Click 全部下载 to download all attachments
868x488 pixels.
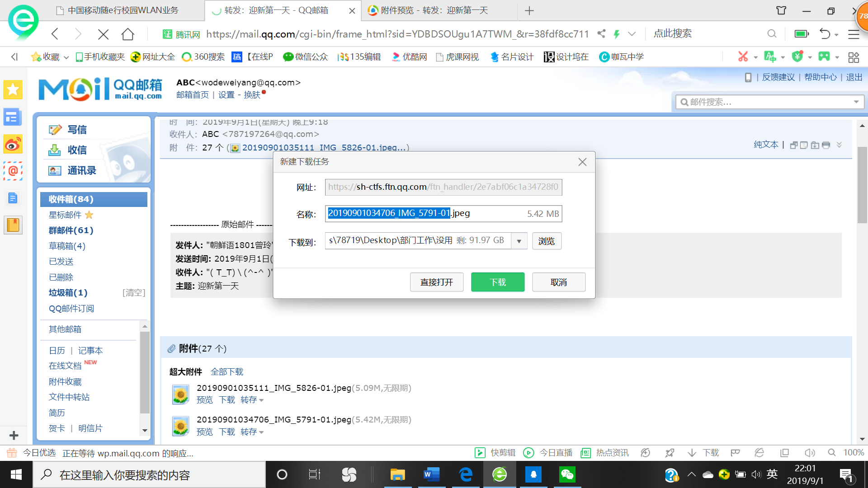227,371
